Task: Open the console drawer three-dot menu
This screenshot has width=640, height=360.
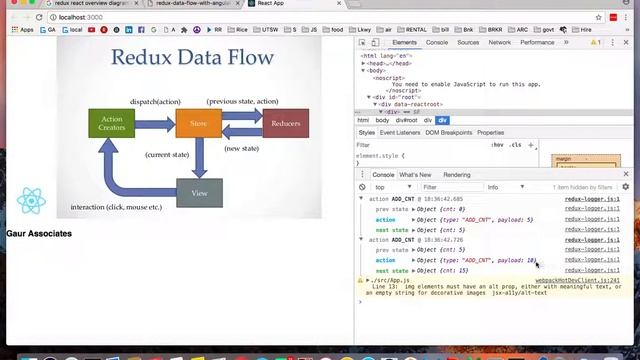Action: (x=362, y=174)
